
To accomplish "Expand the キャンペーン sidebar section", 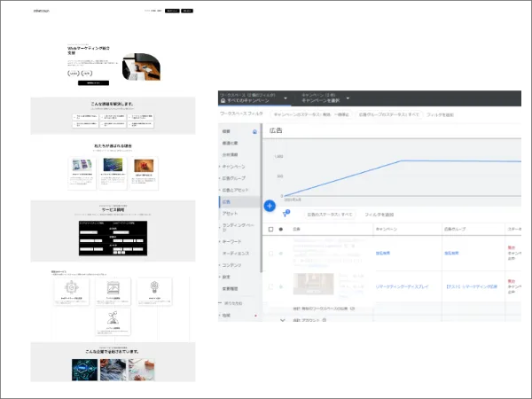I will pyautogui.click(x=234, y=167).
